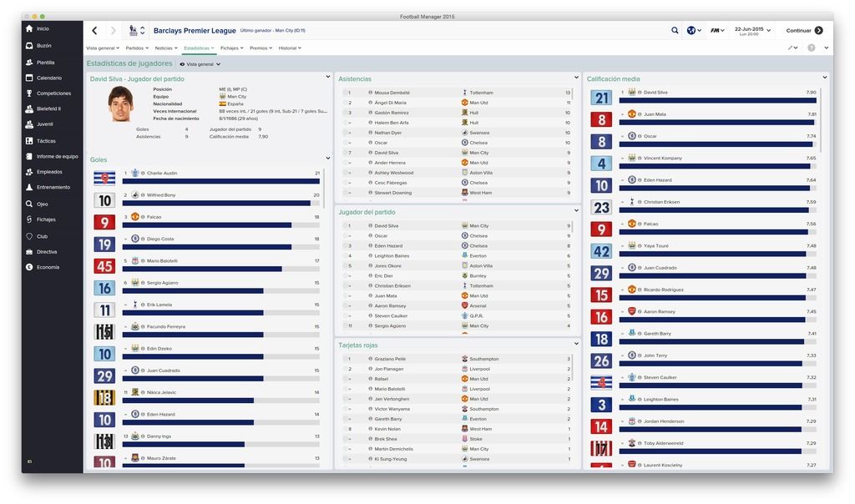The height and width of the screenshot is (504, 855).
Task: Click the help question mark icon
Action: coord(812,48)
